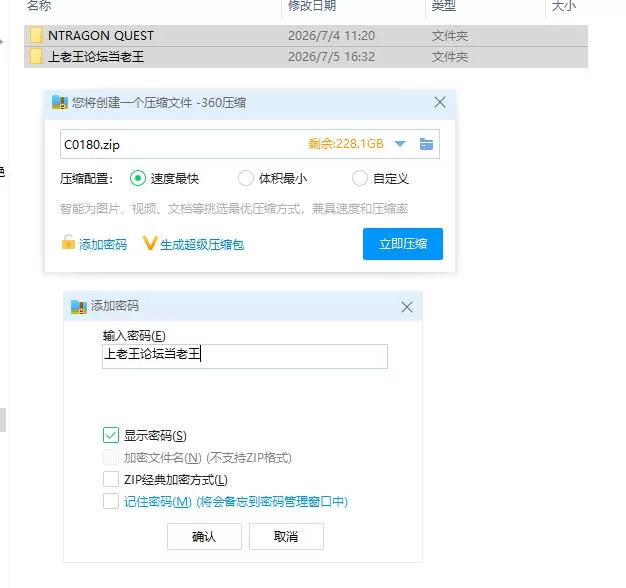Select the 体积最小 compression option
This screenshot has height=588, width=626.
(x=246, y=178)
